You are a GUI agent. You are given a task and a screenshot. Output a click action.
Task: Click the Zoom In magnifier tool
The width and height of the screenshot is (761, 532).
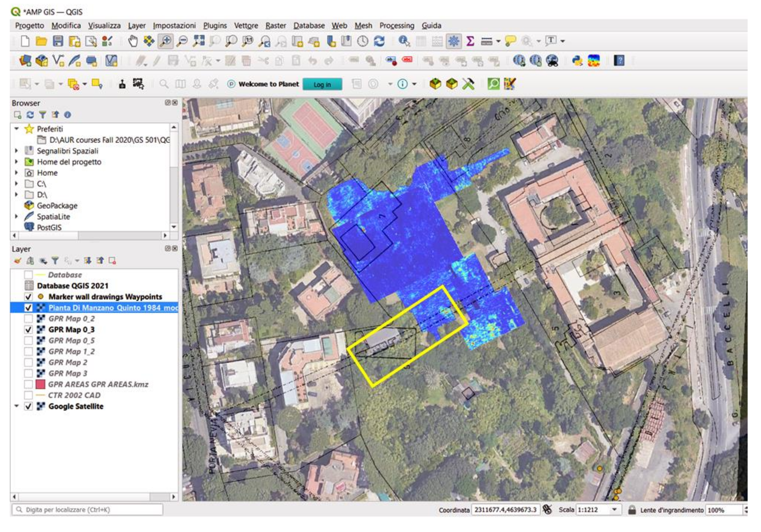click(165, 41)
